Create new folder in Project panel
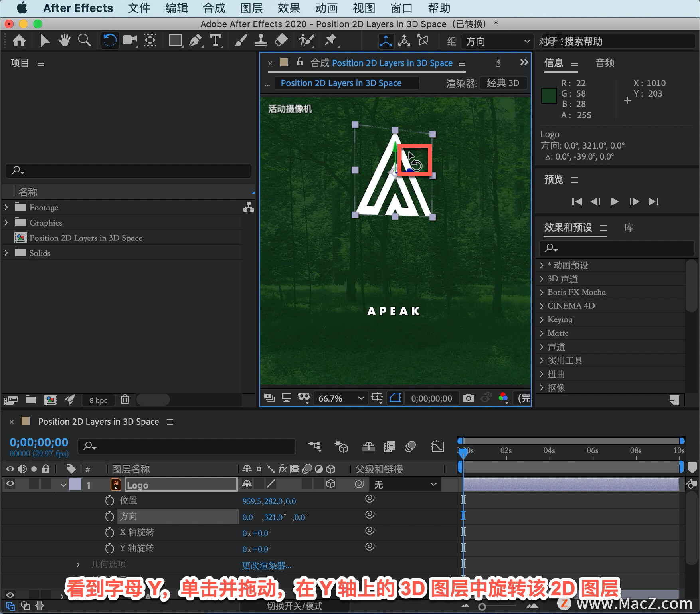Image resolution: width=700 pixels, height=614 pixels. pos(31,399)
